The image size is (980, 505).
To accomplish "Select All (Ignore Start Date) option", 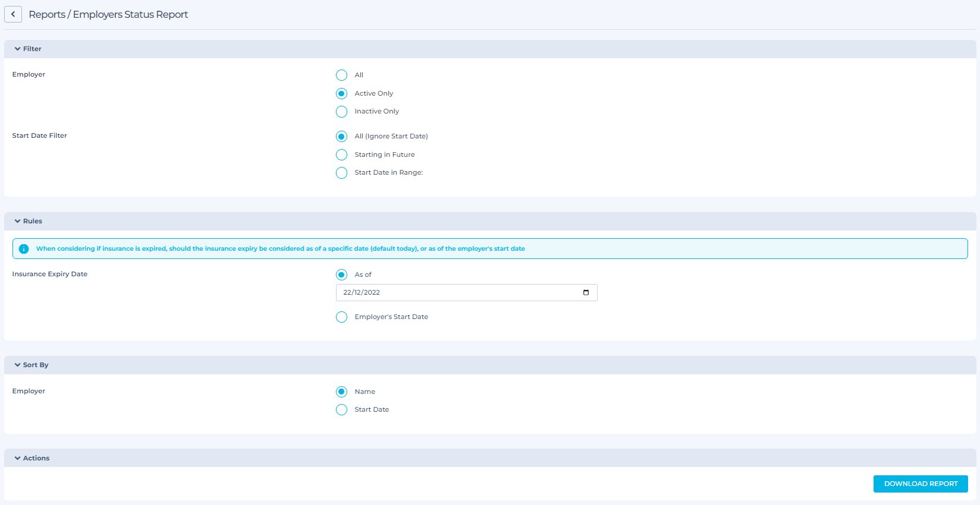I will click(341, 137).
